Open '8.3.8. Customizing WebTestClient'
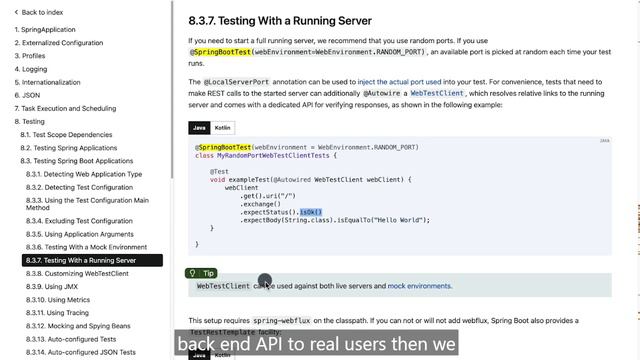The image size is (640, 360). click(77, 273)
